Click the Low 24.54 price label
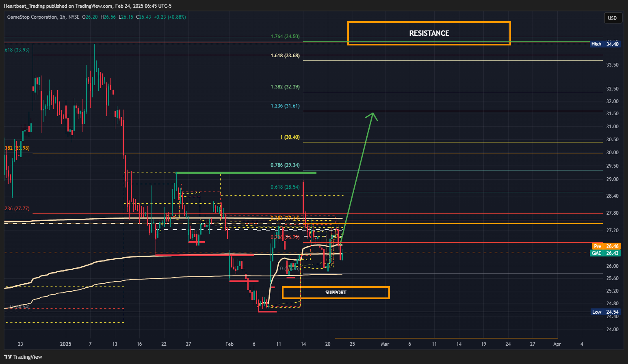 click(605, 312)
